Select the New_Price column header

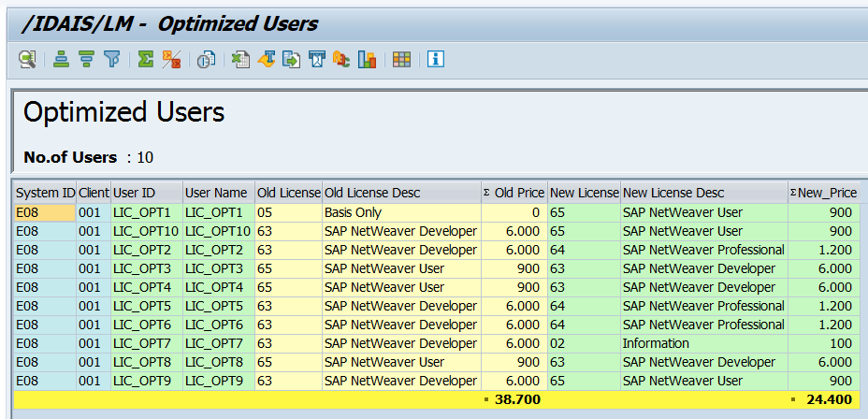point(824,194)
